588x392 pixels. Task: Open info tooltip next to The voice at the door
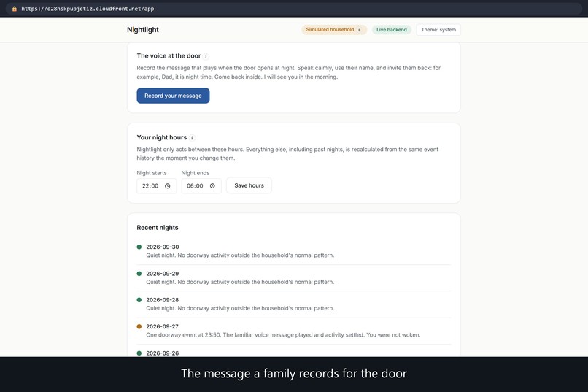(206, 56)
